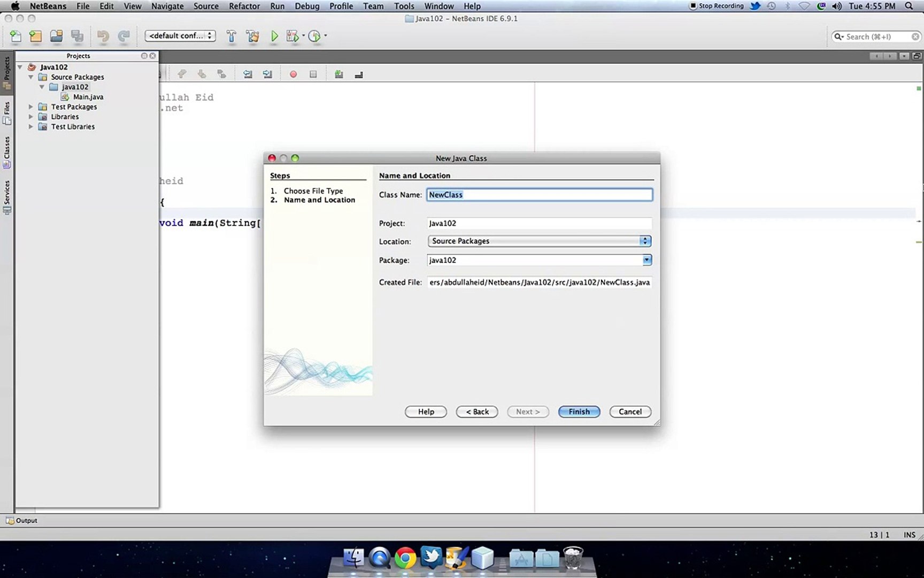Open the Navigate menu
This screenshot has width=924, height=578.
(167, 6)
